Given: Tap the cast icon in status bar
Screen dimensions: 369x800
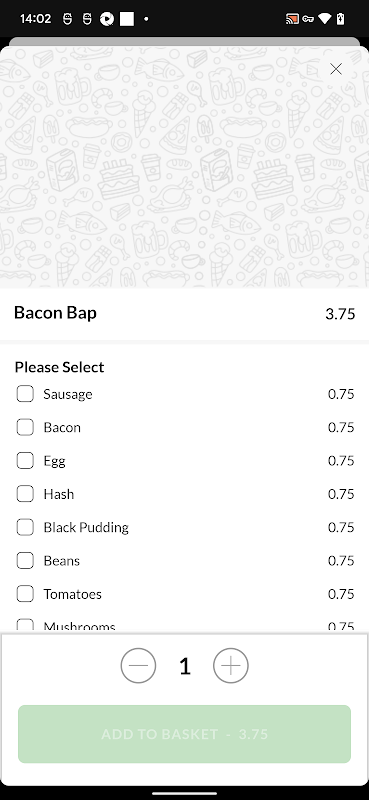Looking at the screenshot, I should point(292,19).
